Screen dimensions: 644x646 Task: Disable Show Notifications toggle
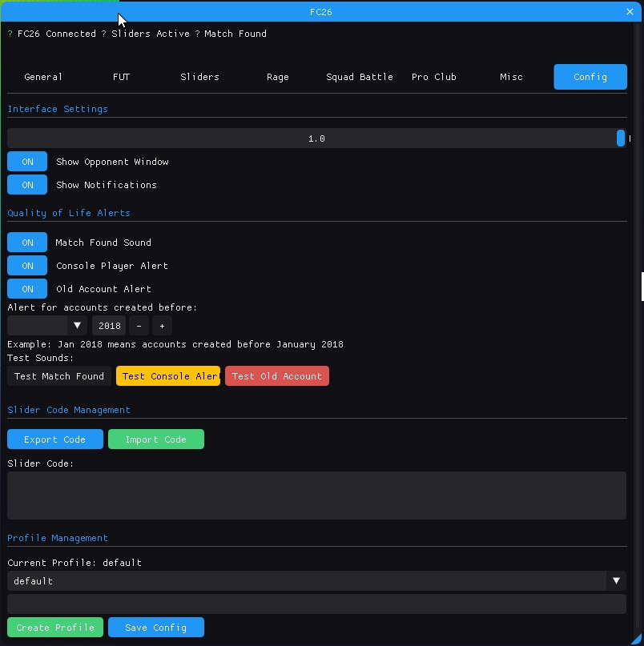point(27,185)
